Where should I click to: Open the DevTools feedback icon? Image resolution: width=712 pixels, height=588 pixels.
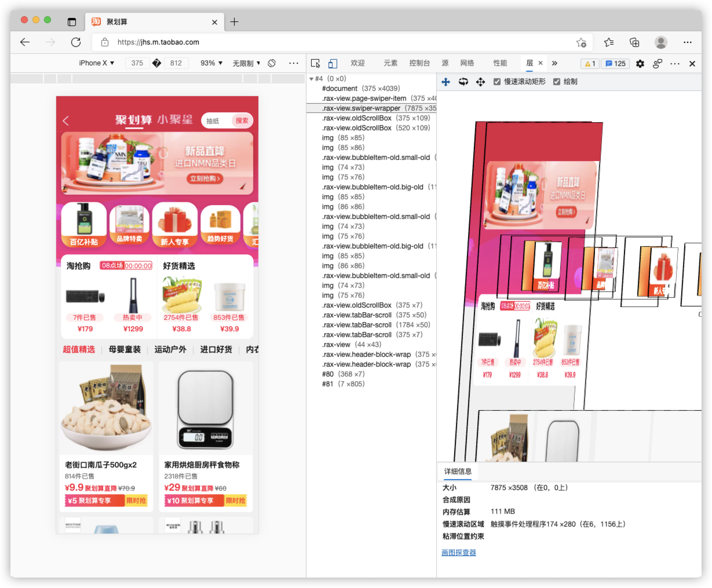click(658, 63)
